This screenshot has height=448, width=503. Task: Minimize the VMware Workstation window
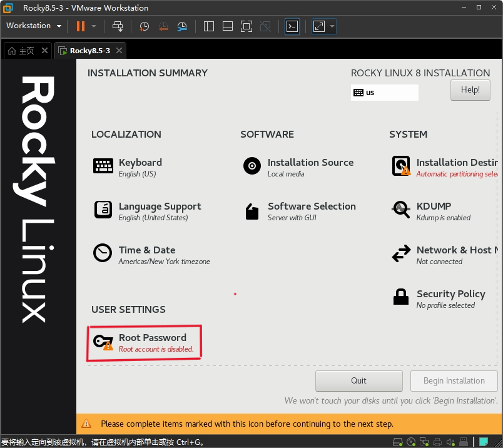(x=464, y=8)
